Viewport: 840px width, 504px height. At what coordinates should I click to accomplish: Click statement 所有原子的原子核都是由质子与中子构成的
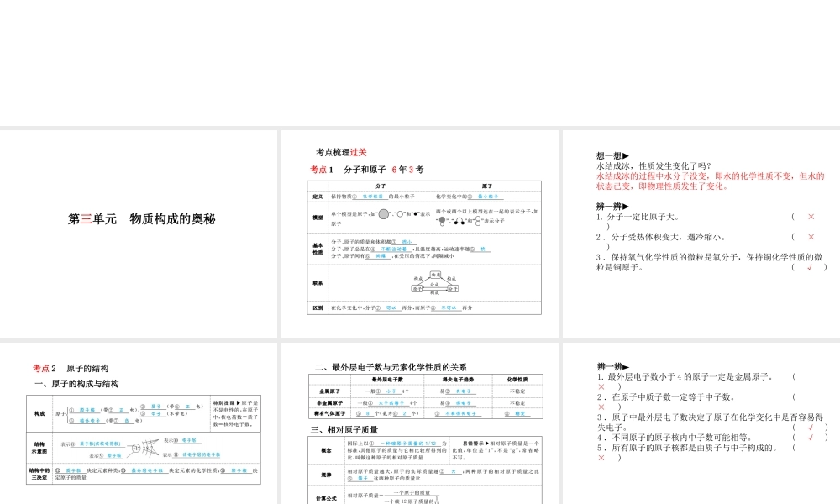[x=688, y=447]
